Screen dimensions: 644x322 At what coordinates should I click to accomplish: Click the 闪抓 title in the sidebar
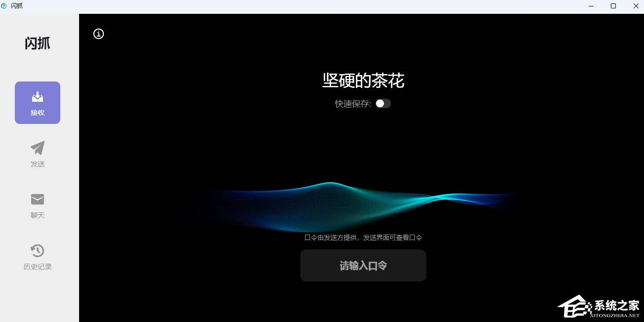37,43
